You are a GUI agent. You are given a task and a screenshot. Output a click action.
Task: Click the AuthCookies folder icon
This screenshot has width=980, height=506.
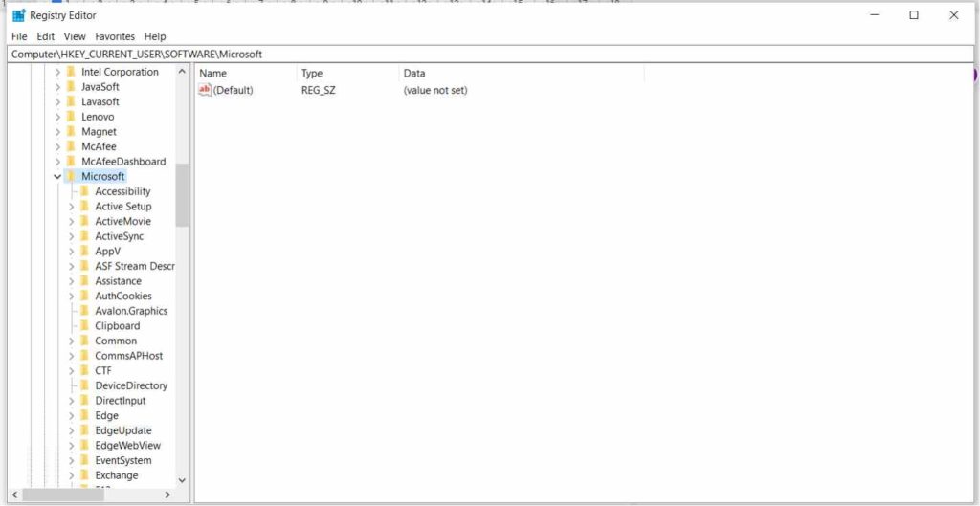(84, 297)
